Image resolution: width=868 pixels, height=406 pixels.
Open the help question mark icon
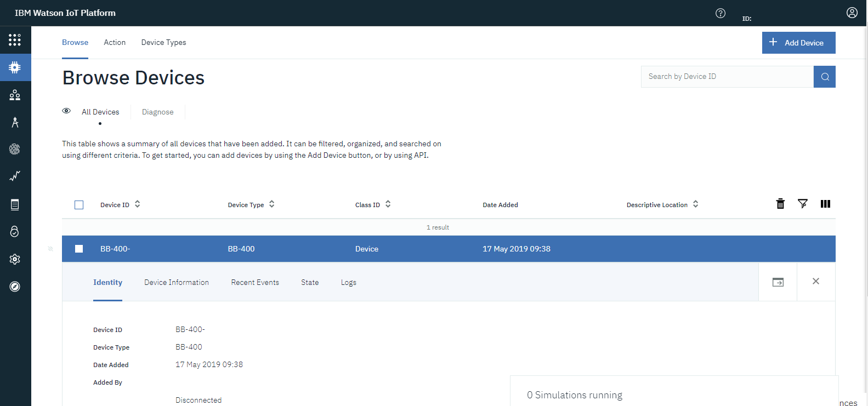pyautogui.click(x=721, y=13)
